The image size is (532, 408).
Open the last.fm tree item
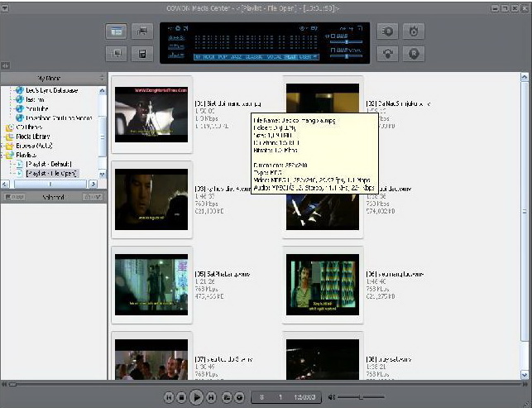pos(35,99)
